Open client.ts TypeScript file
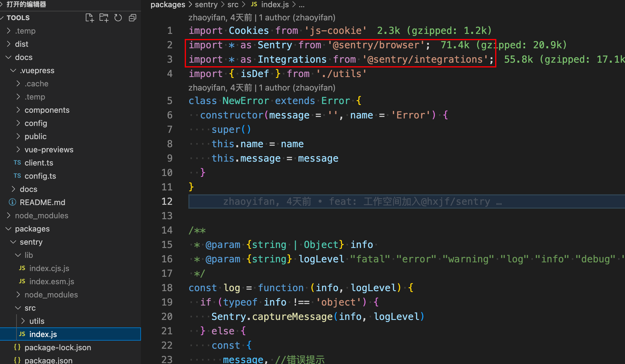 39,163
